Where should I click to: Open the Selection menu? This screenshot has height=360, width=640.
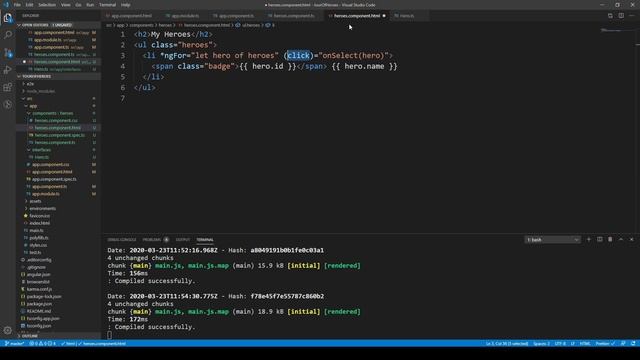(47, 5)
